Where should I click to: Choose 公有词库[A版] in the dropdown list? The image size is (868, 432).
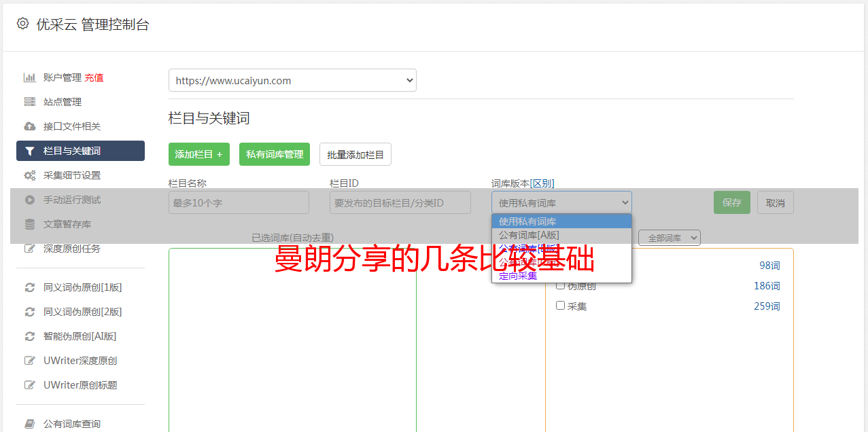(x=561, y=235)
